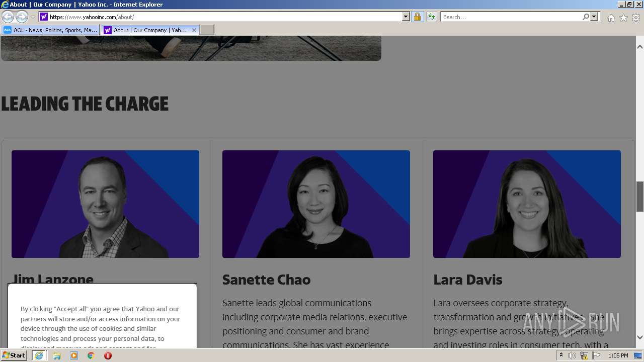Open a new blank tab
The height and width of the screenshot is (362, 644).
pyautogui.click(x=207, y=30)
